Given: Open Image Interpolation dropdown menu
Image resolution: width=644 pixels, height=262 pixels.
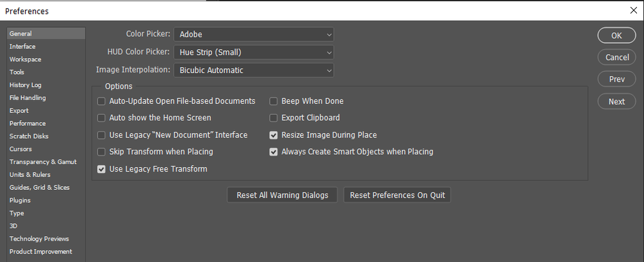Looking at the screenshot, I should (253, 70).
